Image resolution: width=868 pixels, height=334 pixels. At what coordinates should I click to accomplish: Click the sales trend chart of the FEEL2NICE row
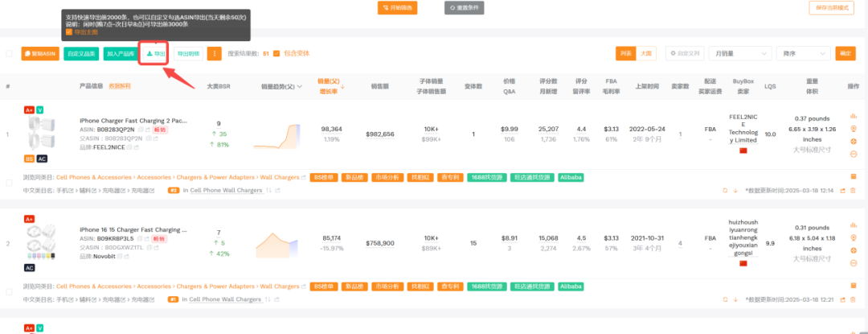pos(276,136)
